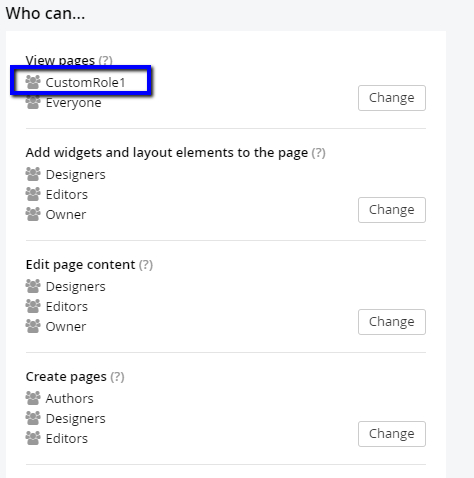Click Editors icon under Add widgets section
Image resolution: width=474 pixels, height=478 pixels.
pos(33,194)
